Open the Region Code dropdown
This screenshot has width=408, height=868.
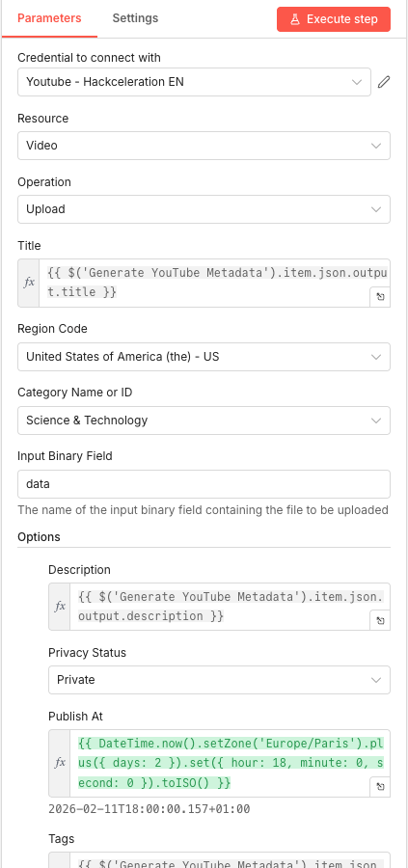204,357
